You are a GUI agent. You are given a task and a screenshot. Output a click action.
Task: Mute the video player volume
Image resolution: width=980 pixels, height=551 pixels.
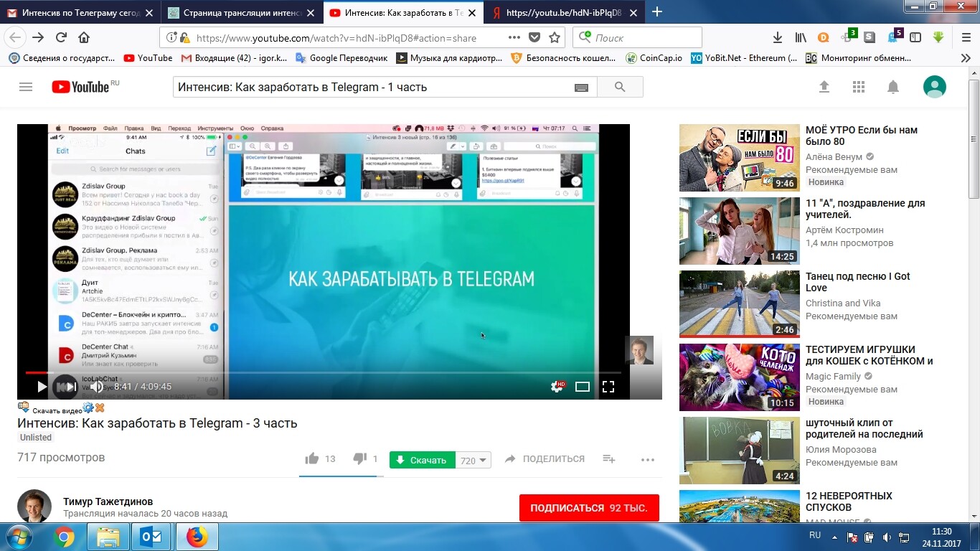(x=96, y=387)
